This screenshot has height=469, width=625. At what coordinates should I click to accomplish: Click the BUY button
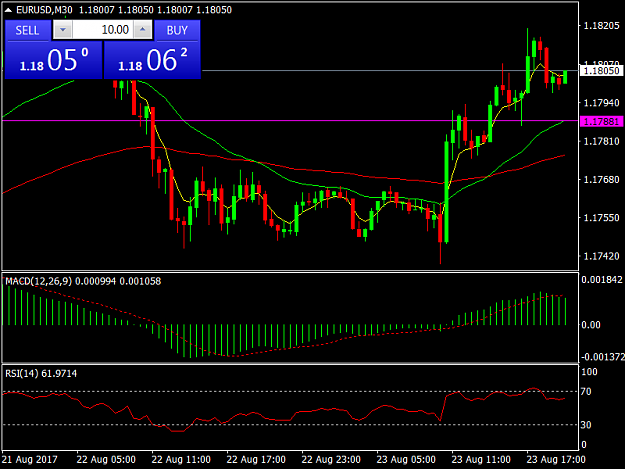tap(177, 31)
